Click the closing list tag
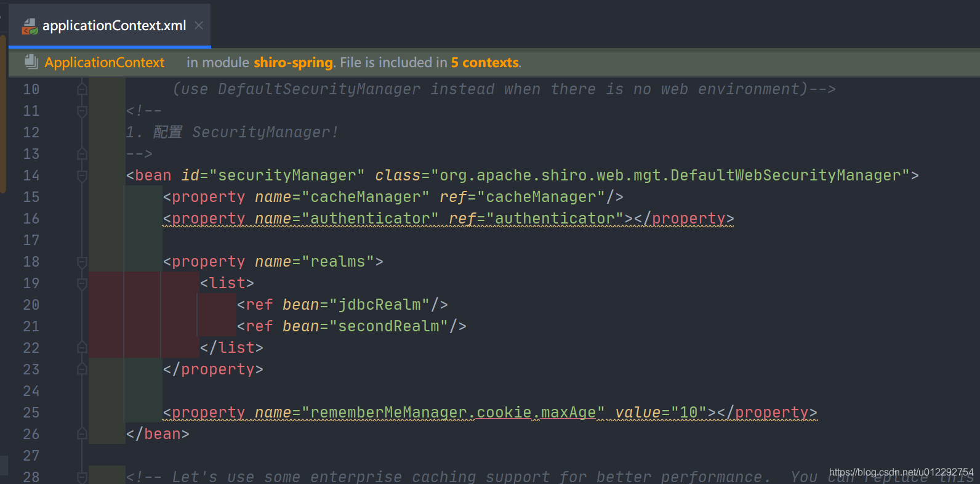980x484 pixels. pos(231,348)
